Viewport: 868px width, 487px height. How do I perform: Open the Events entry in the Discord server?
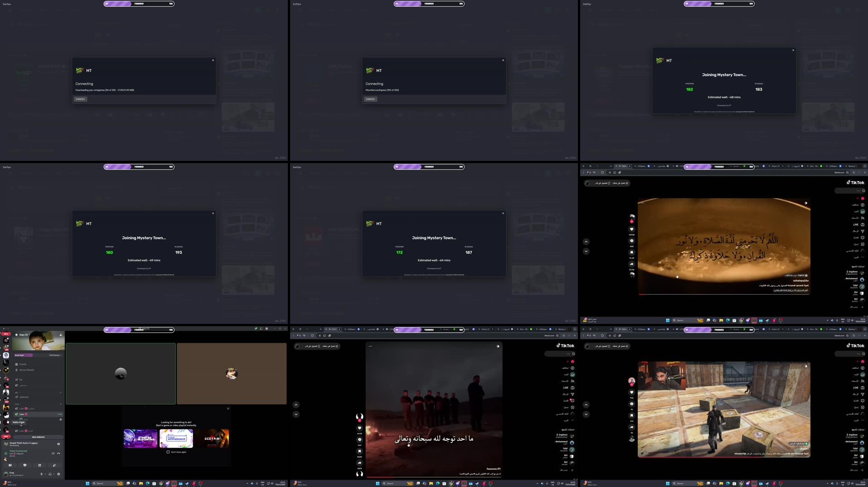[22, 364]
